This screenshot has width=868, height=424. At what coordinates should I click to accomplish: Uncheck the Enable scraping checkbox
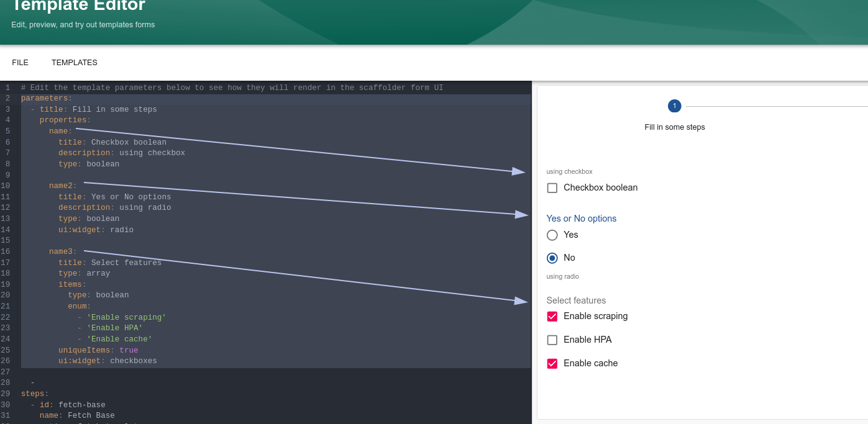click(x=552, y=317)
